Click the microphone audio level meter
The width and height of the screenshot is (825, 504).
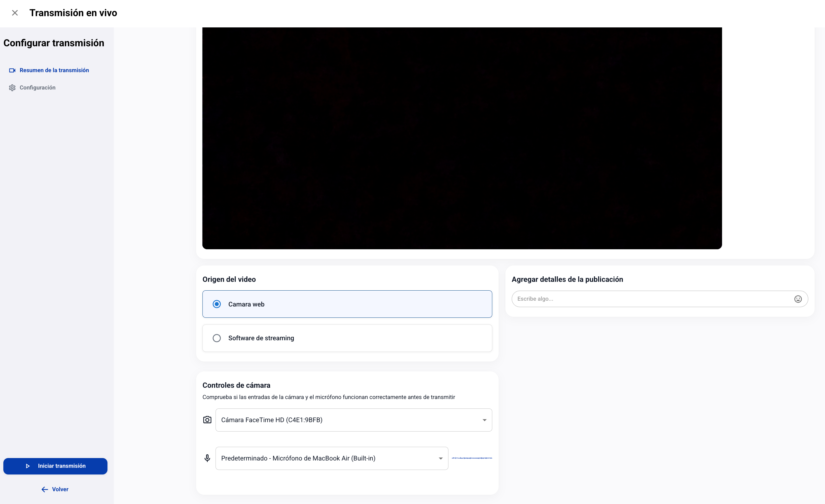click(472, 458)
